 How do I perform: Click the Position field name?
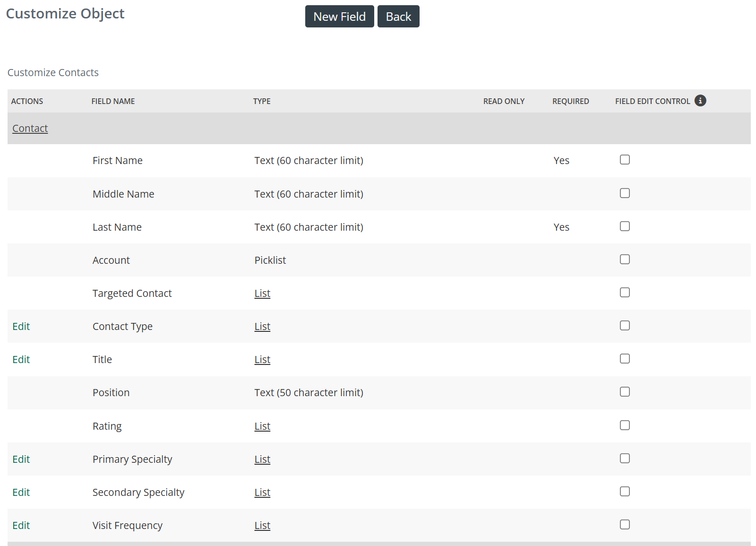pos(111,392)
